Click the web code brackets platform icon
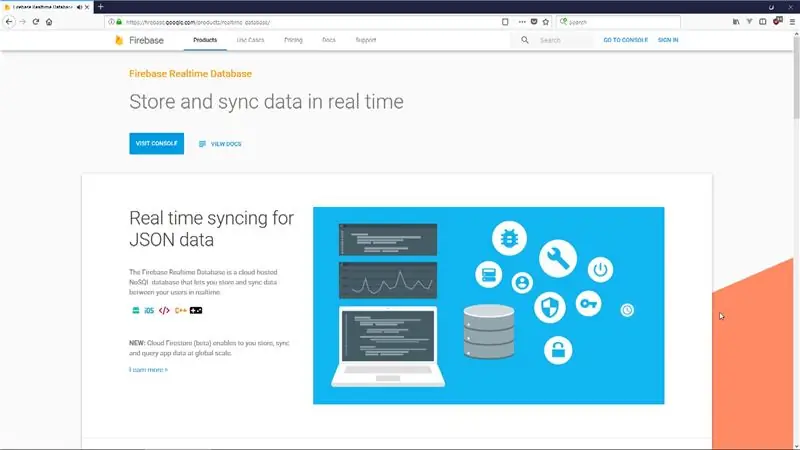 [164, 310]
